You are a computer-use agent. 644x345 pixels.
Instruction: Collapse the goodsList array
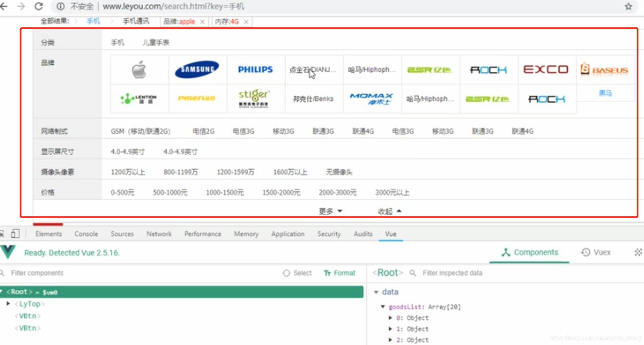tap(383, 307)
